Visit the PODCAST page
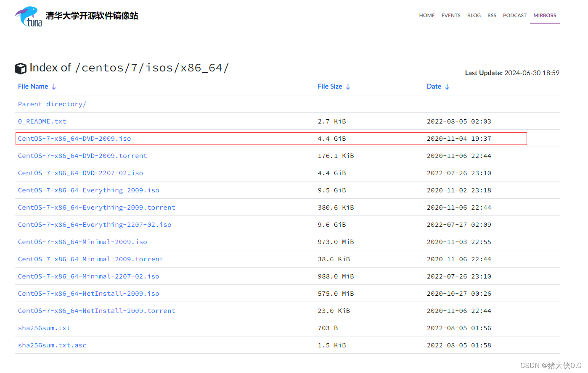Viewport: 588px width, 373px height. coord(515,16)
